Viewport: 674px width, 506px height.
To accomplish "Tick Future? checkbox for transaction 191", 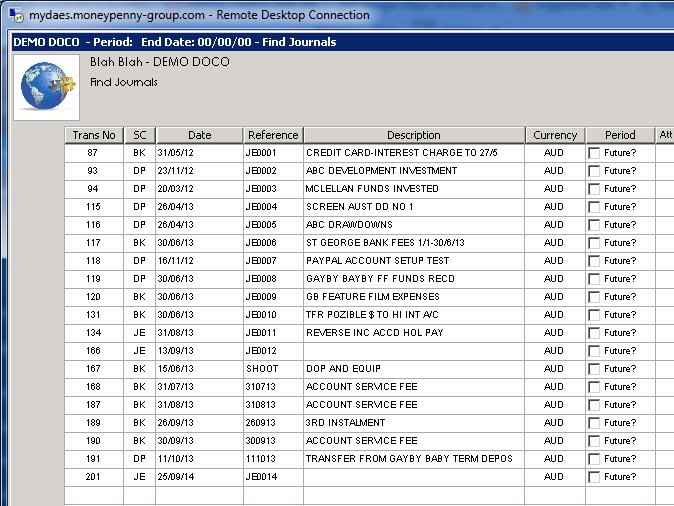I will [594, 459].
